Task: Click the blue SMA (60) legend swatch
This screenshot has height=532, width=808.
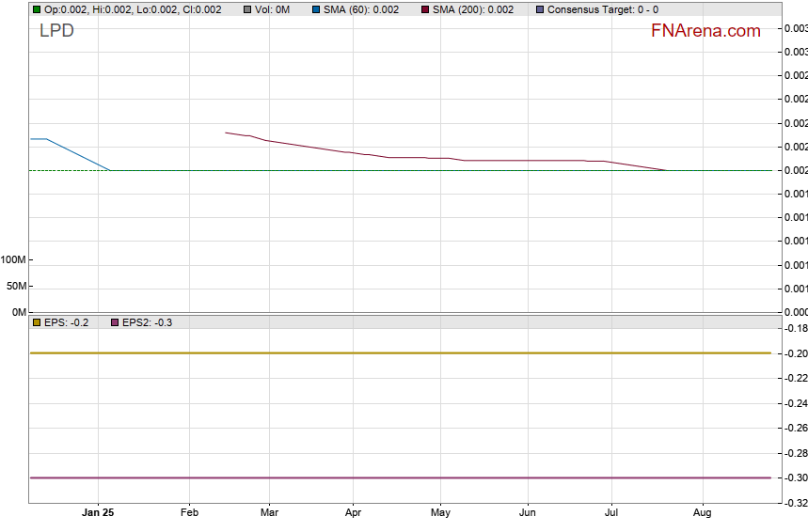Action: pos(316,9)
